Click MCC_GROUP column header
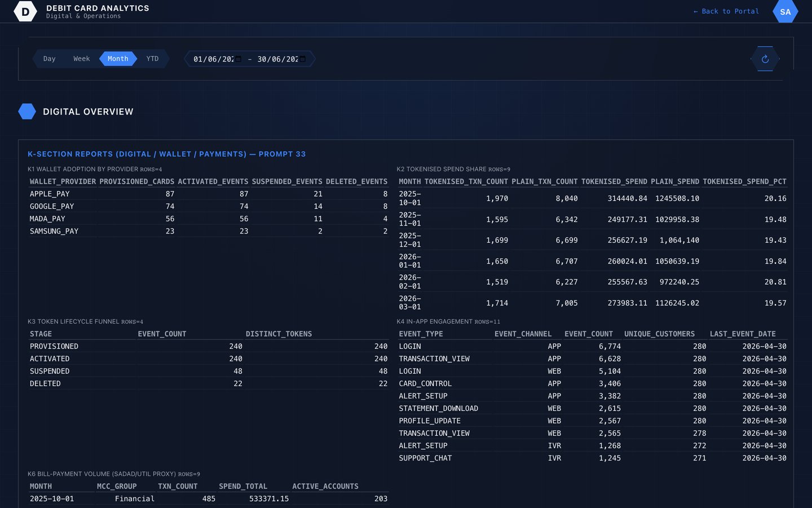This screenshot has height=508, width=812. [117, 487]
